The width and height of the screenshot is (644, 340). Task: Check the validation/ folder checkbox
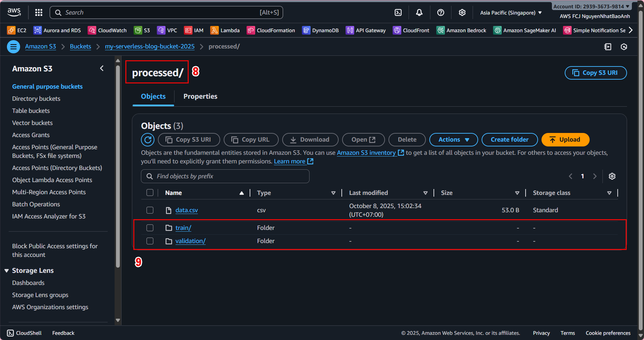(x=150, y=241)
